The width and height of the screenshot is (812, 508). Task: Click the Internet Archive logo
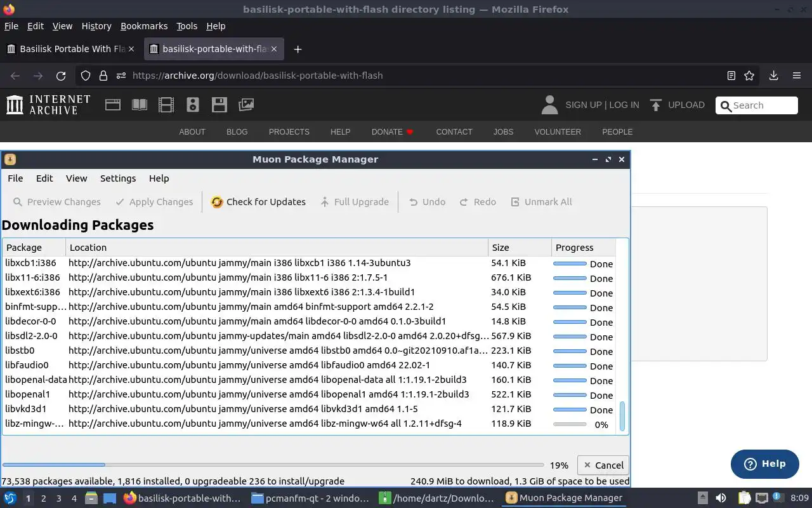click(48, 105)
